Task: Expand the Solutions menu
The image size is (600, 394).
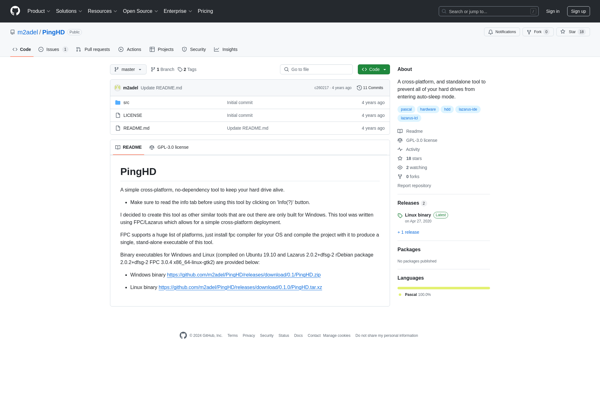Action: tap(69, 11)
